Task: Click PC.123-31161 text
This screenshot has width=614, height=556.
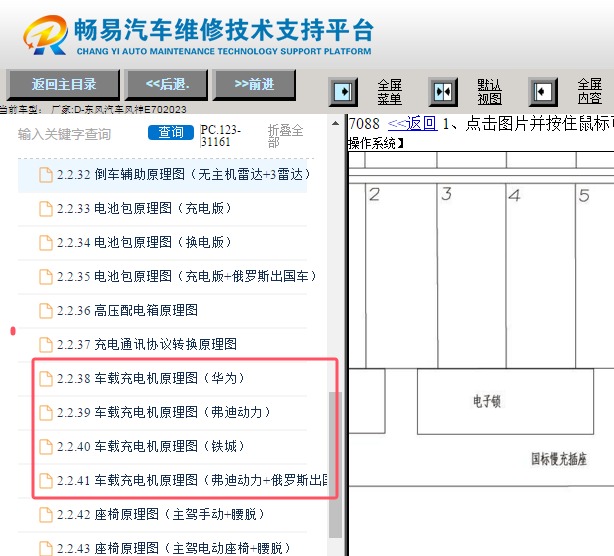Action: 220,135
